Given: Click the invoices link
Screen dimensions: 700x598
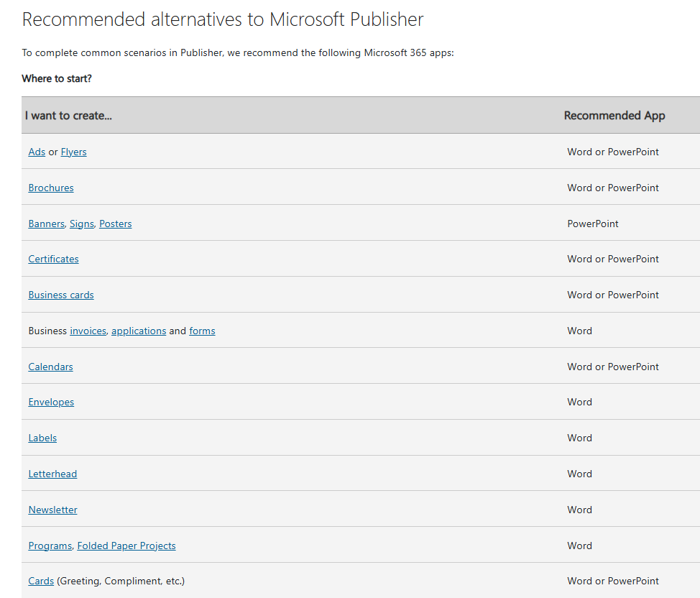Looking at the screenshot, I should tap(88, 331).
